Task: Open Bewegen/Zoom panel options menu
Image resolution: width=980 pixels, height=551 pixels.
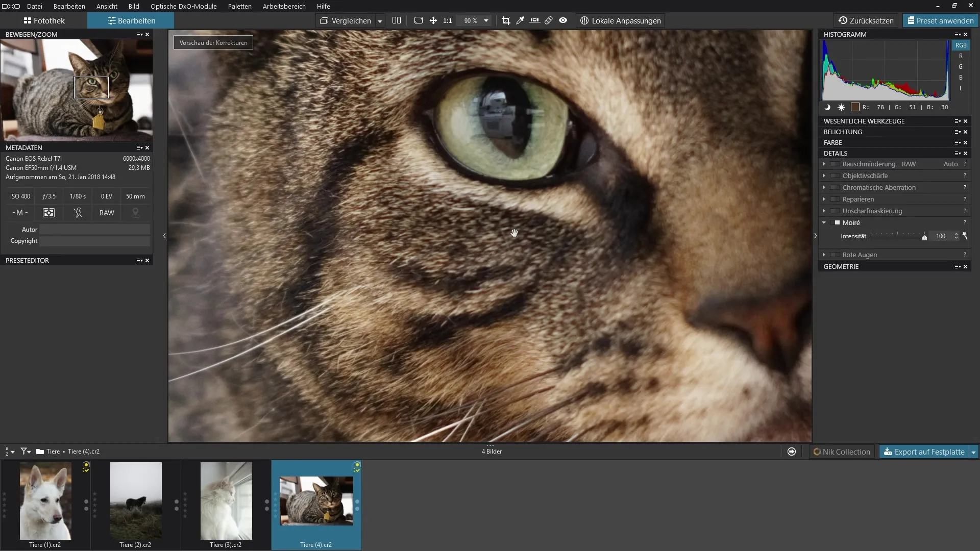Action: (x=139, y=34)
